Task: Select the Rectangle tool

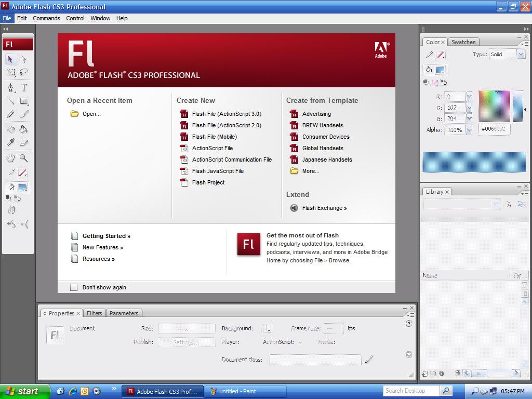Action: (23, 101)
